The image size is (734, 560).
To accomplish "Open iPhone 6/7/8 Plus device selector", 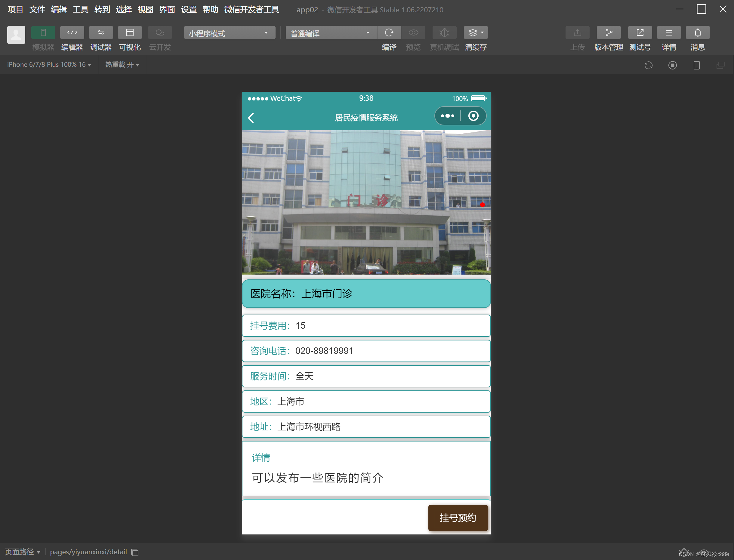I will coord(49,65).
